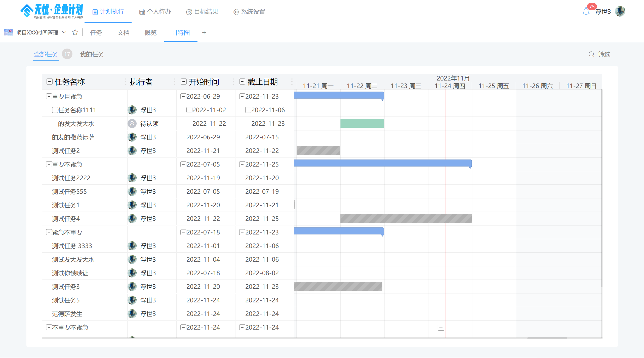Open the project name dropdown chevron
This screenshot has height=358, width=644.
coord(64,32)
